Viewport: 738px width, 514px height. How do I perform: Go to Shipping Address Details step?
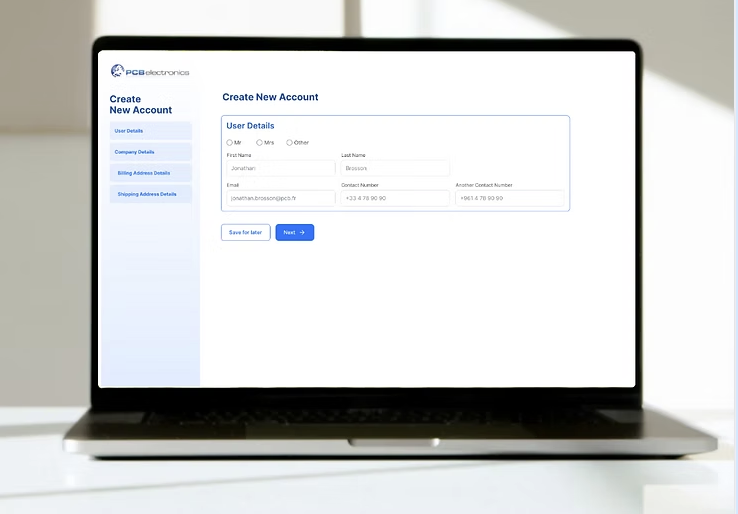pyautogui.click(x=151, y=194)
